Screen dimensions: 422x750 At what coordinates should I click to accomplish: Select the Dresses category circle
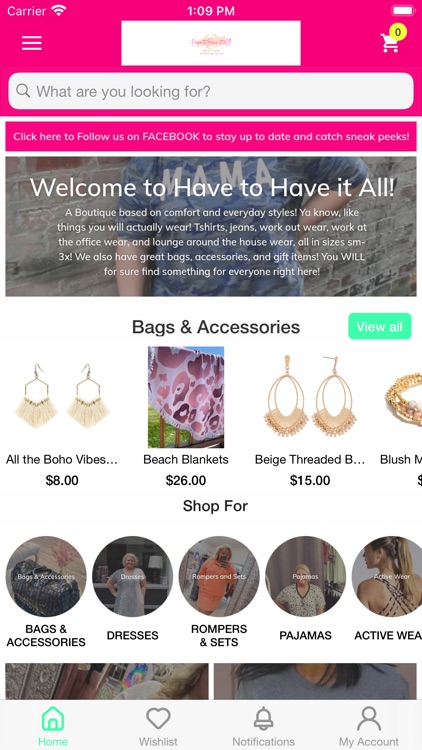(133, 576)
